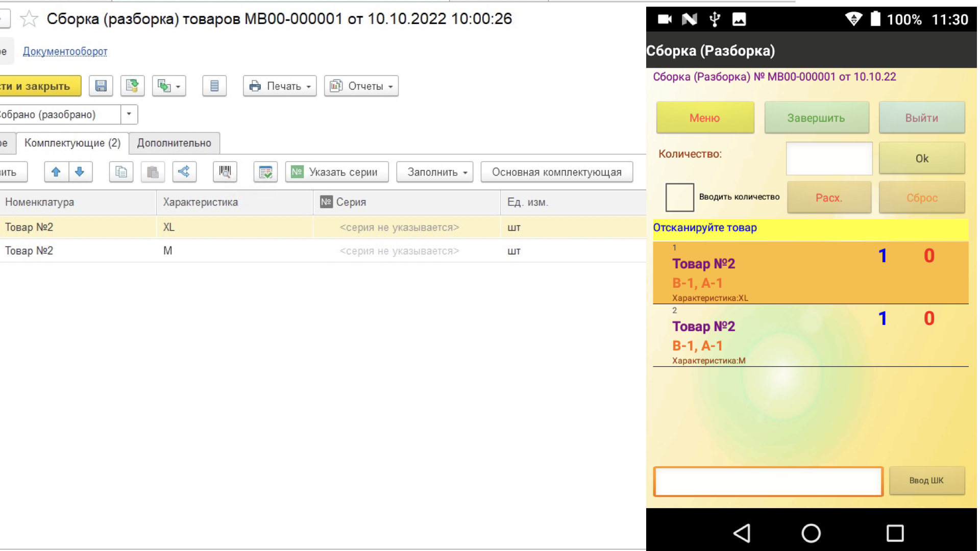
Task: Tap the Меню button on mobile screen
Action: click(x=705, y=118)
